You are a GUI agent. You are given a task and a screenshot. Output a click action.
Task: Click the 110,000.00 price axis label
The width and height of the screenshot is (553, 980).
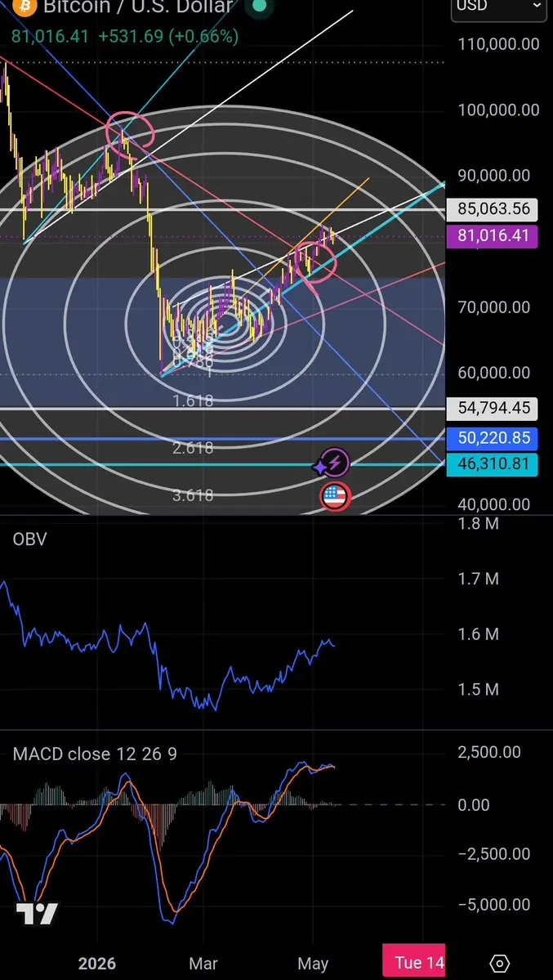[x=498, y=44]
